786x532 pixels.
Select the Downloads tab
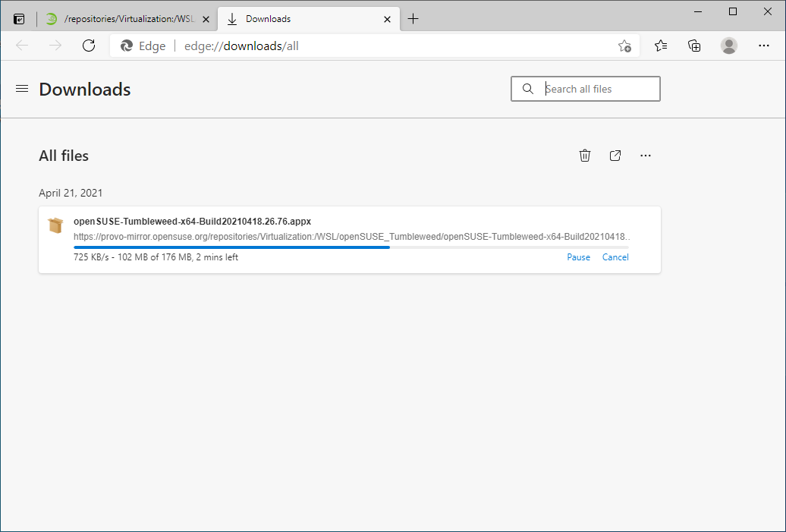click(x=309, y=19)
